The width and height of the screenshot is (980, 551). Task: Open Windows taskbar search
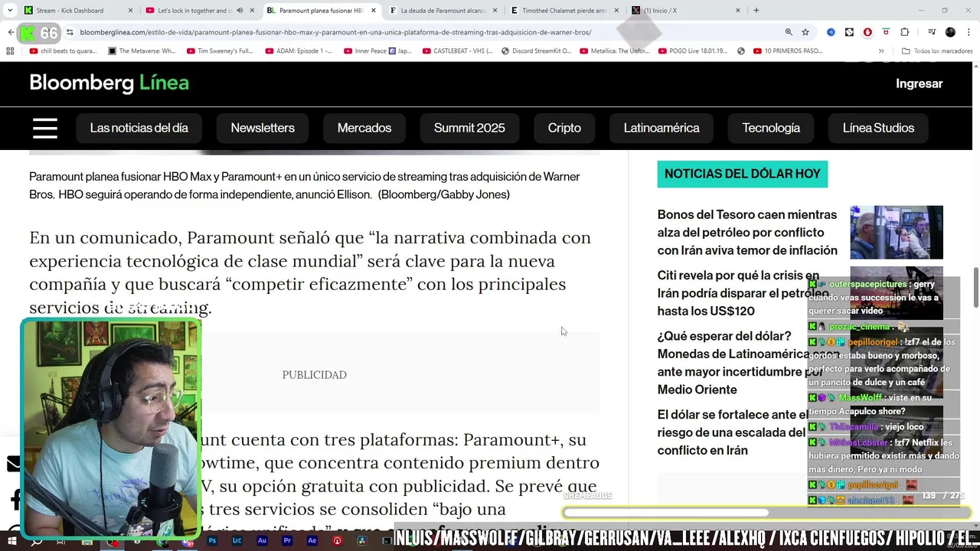(x=36, y=541)
